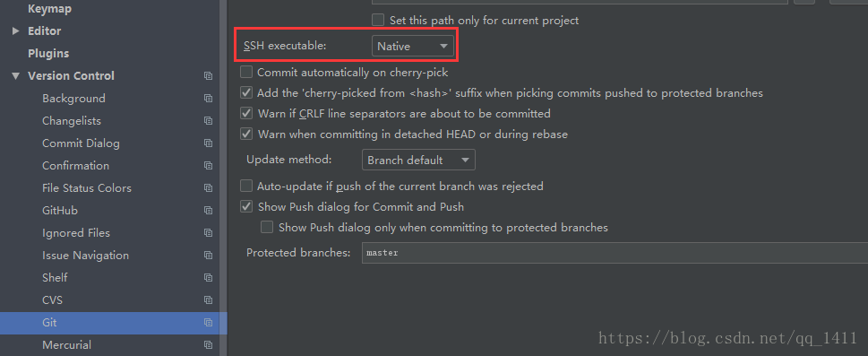Open the Plugins settings page
Viewport: 868px width, 356px height.
pyautogui.click(x=48, y=53)
